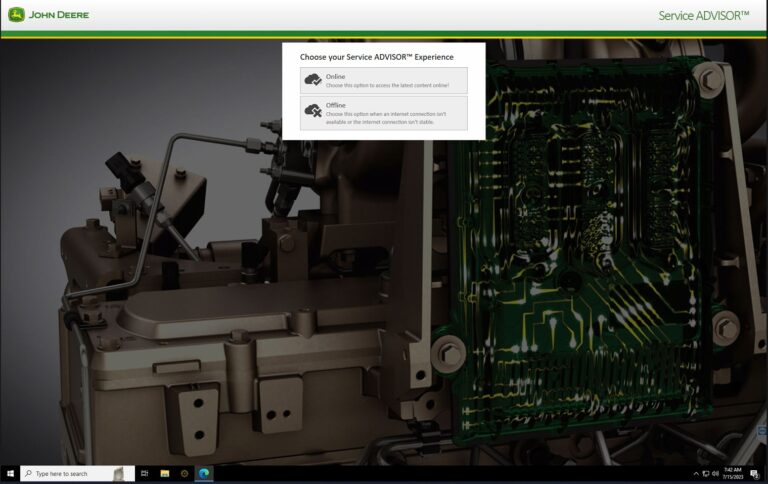
Task: Open network status tray icon
Action: (x=706, y=474)
